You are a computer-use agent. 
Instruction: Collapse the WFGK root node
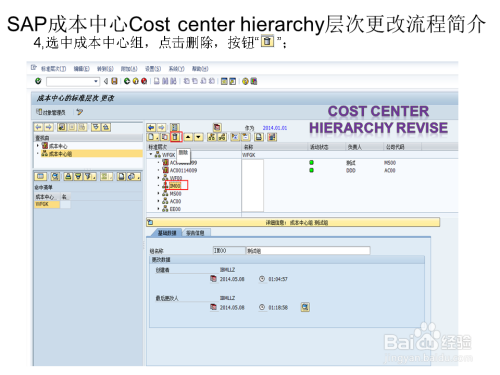(x=151, y=154)
